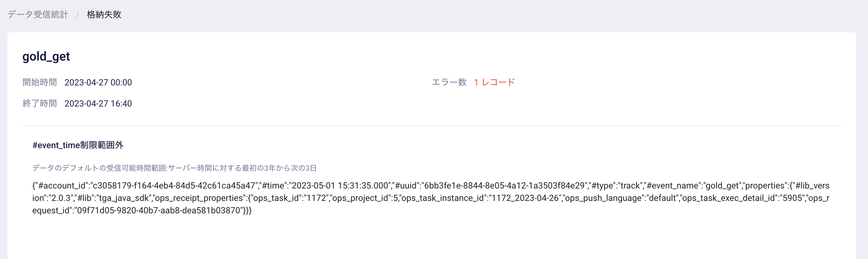This screenshot has height=259, width=868.
Task: Click the #uuid value in the JSON record
Action: (504, 185)
